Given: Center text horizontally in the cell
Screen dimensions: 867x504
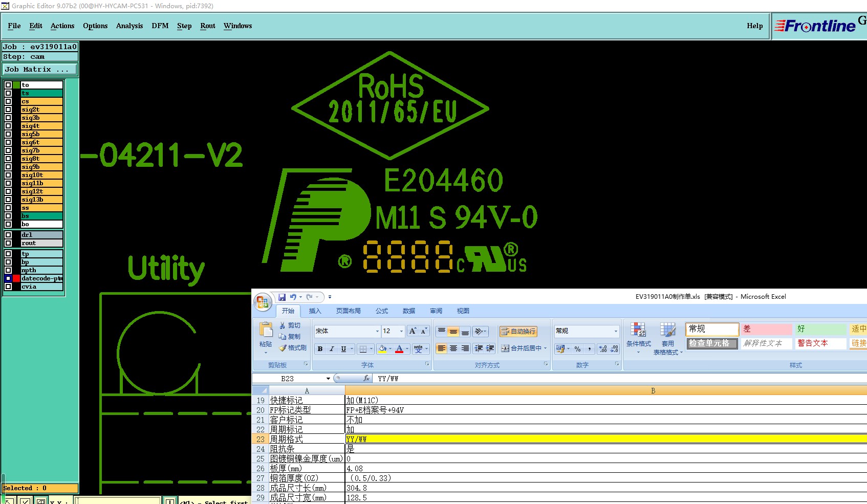Looking at the screenshot, I should [x=453, y=348].
